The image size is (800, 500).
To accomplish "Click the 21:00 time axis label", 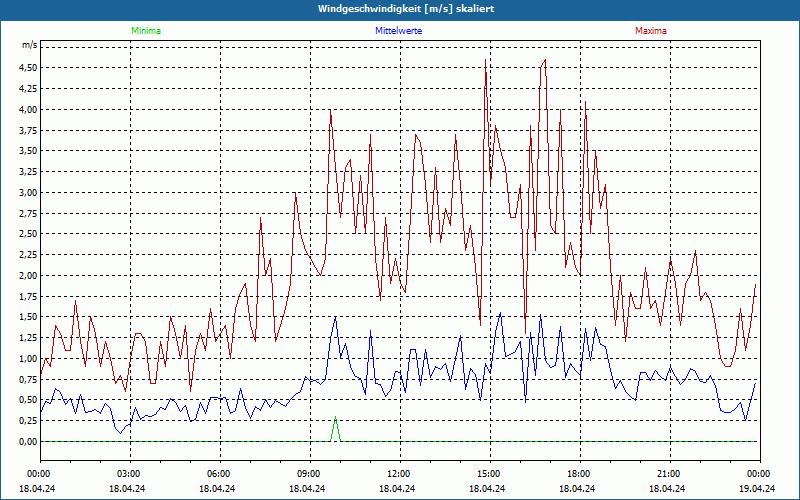I will [x=668, y=474].
